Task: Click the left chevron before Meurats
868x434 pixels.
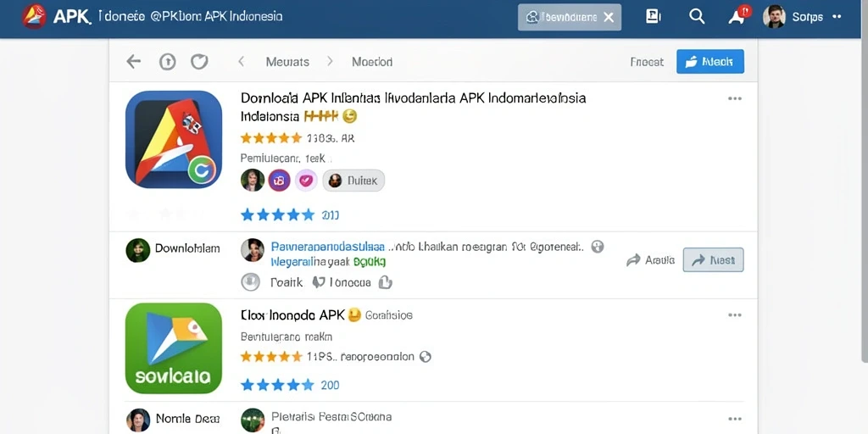Action: pyautogui.click(x=242, y=61)
